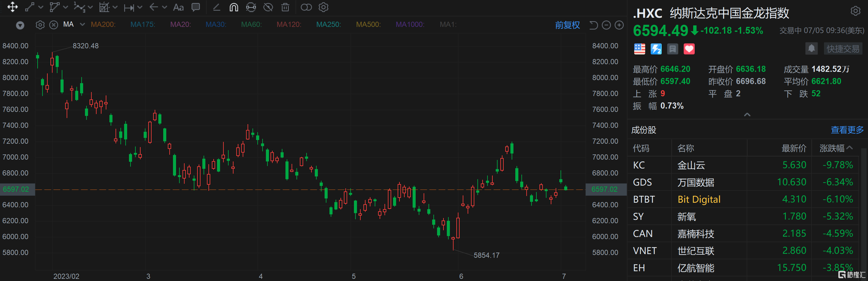The height and width of the screenshot is (281, 868).
Task: Zoom out the chart with minus icon
Action: 606,25
